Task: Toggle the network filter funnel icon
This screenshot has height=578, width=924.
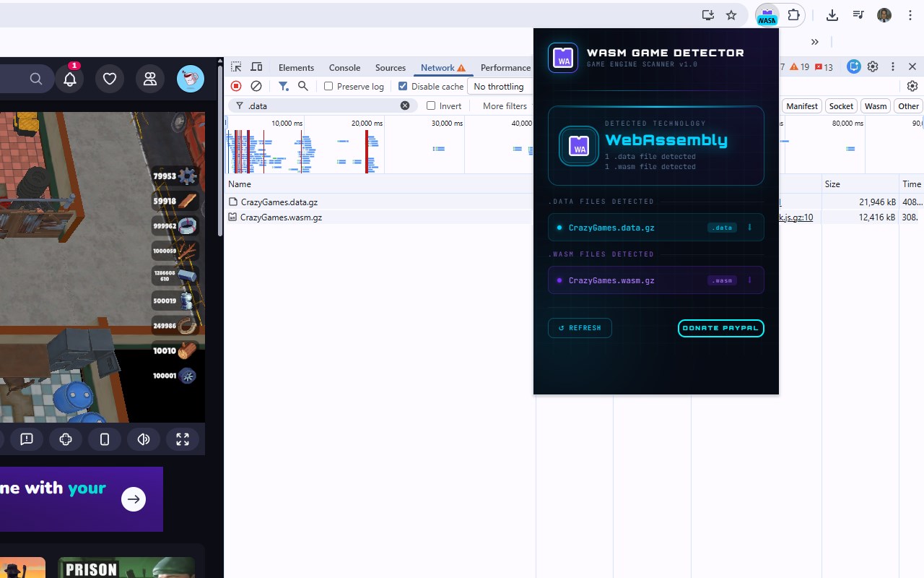Action: 284,86
